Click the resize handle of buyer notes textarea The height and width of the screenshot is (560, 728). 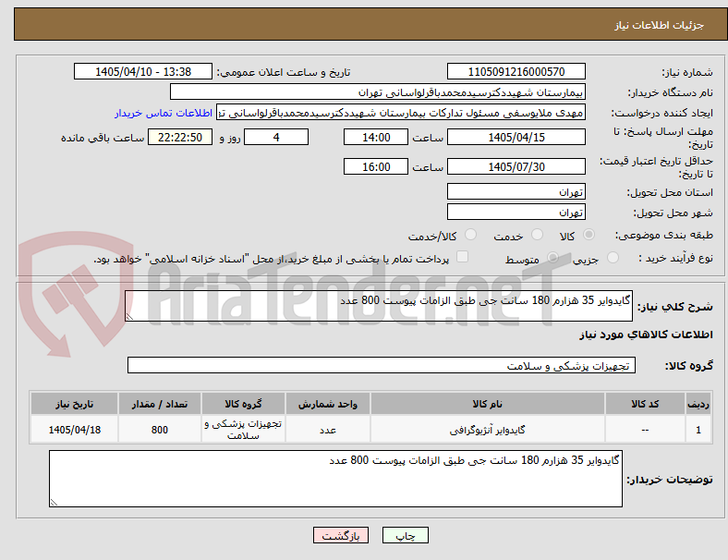pyautogui.click(x=54, y=503)
